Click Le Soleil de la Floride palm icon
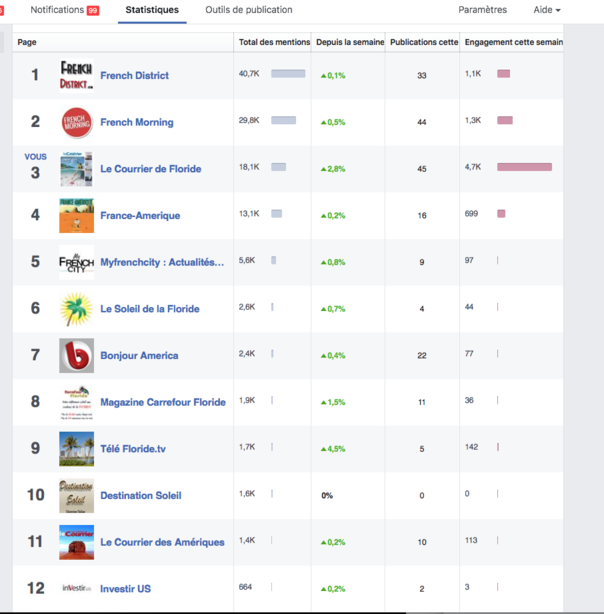This screenshot has width=604, height=614. click(x=76, y=309)
